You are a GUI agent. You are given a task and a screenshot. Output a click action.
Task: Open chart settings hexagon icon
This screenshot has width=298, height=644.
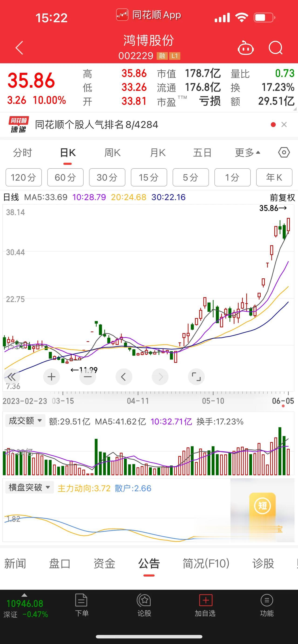(284, 152)
